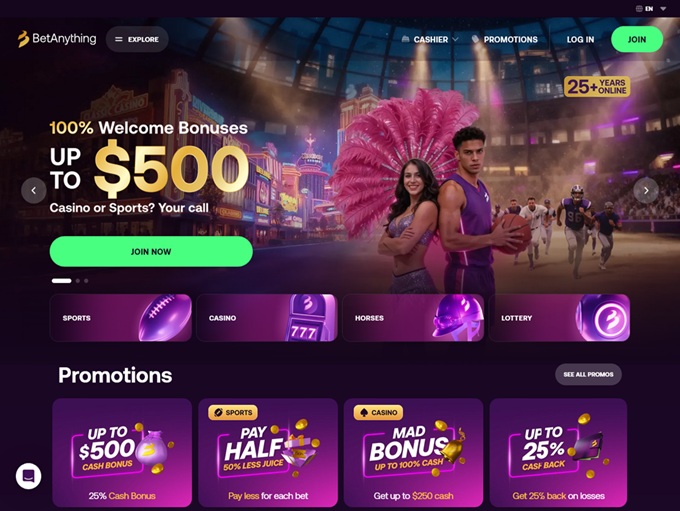Expand the Cashier dropdown chevron
The width and height of the screenshot is (680, 511).
click(455, 39)
